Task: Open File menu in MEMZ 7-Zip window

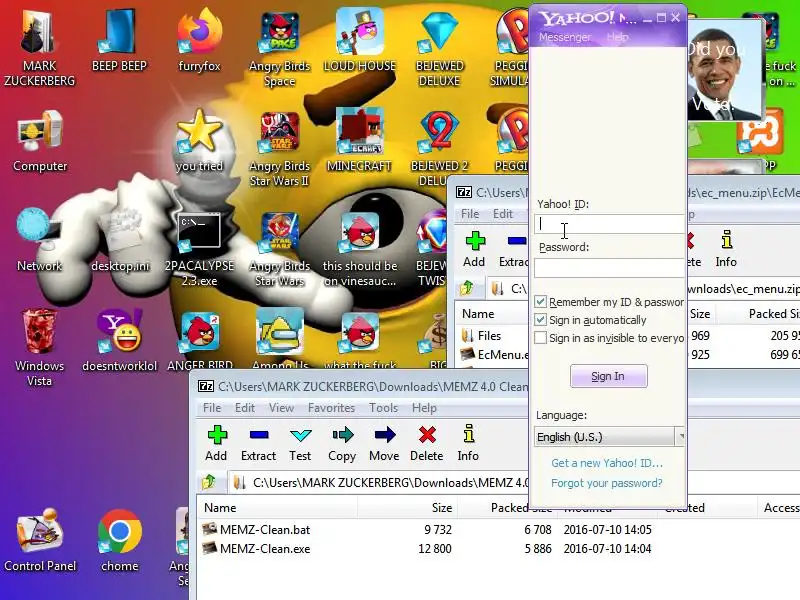Action: [212, 408]
